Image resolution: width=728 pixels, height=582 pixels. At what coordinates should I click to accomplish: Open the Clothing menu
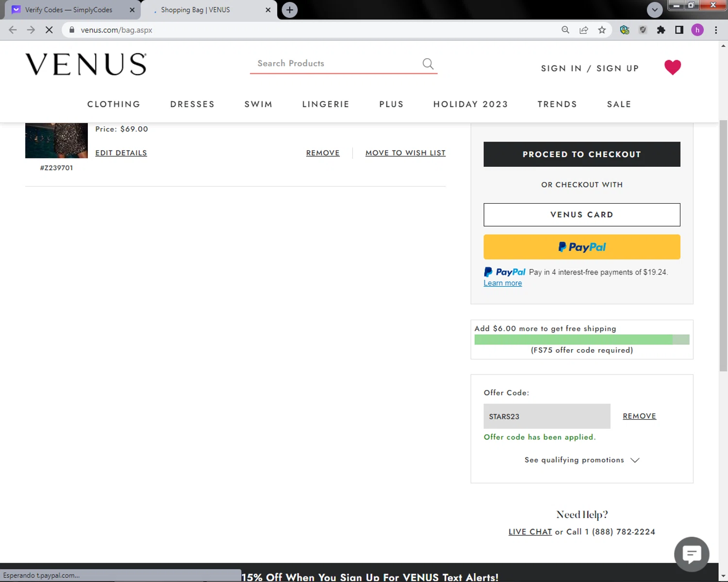[x=114, y=104]
